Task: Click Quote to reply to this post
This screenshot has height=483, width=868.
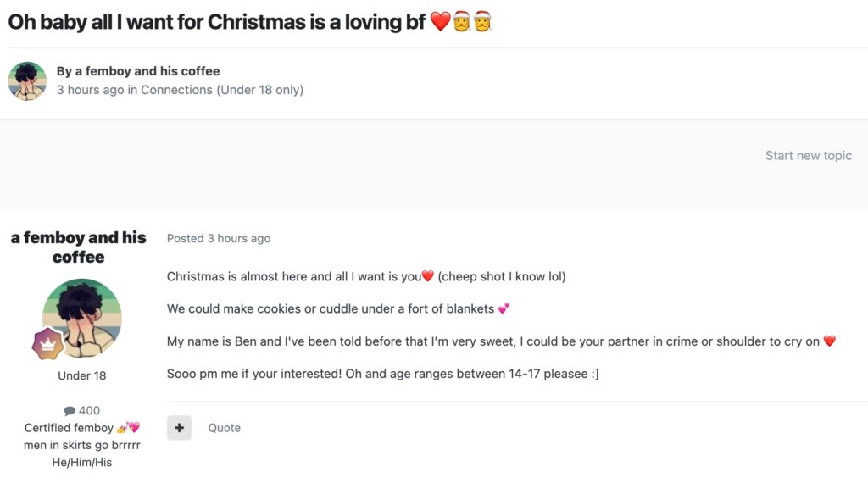Action: [x=225, y=428]
